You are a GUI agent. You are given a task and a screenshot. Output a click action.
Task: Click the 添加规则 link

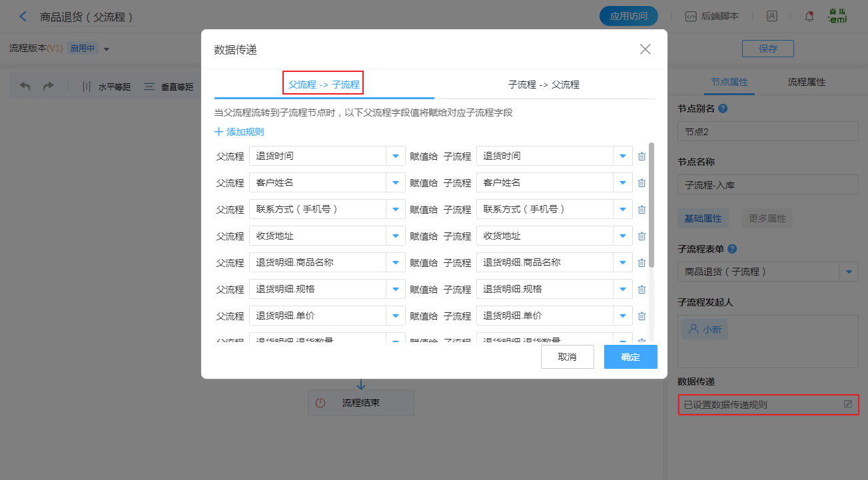coord(239,132)
